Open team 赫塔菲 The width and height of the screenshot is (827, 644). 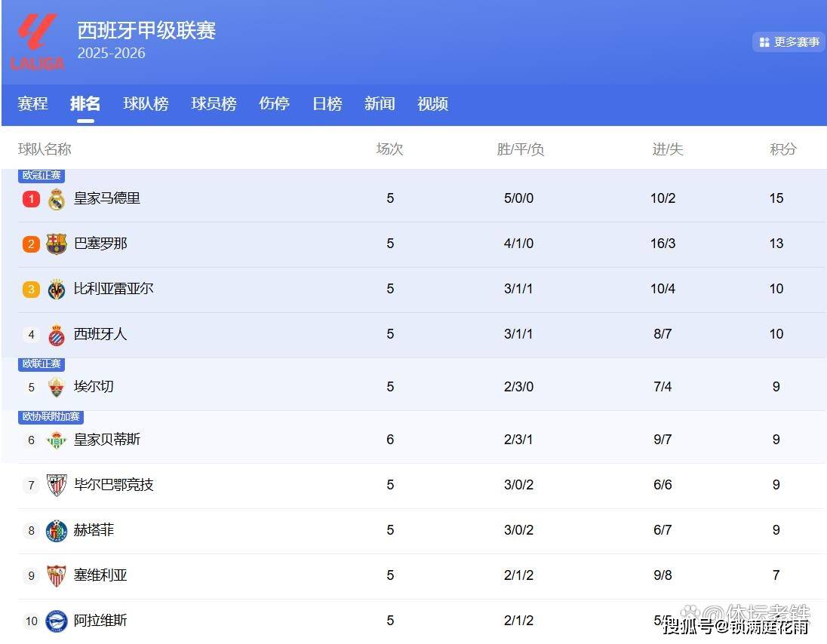click(x=94, y=530)
